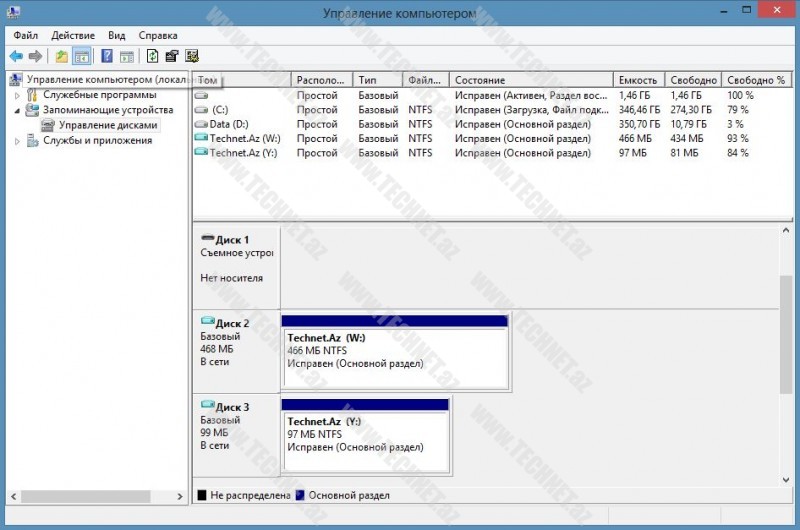The width and height of the screenshot is (800, 530).
Task: Click the tree pane horizontal scrollbar thumb
Action: pyautogui.click(x=86, y=496)
